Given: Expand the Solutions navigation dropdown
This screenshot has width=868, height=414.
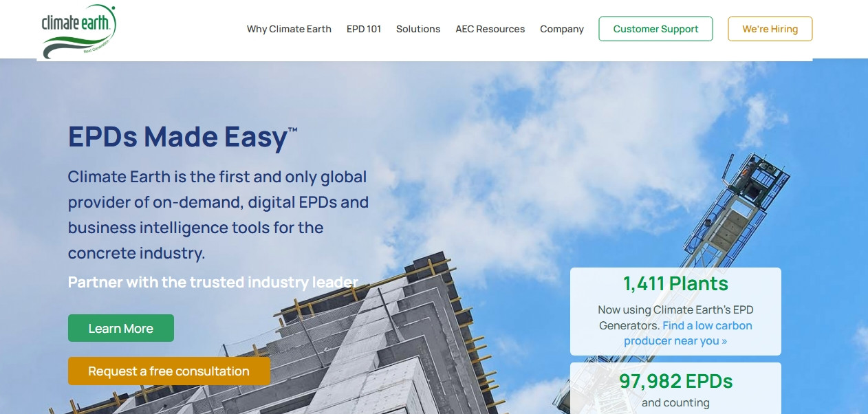Looking at the screenshot, I should pyautogui.click(x=417, y=29).
